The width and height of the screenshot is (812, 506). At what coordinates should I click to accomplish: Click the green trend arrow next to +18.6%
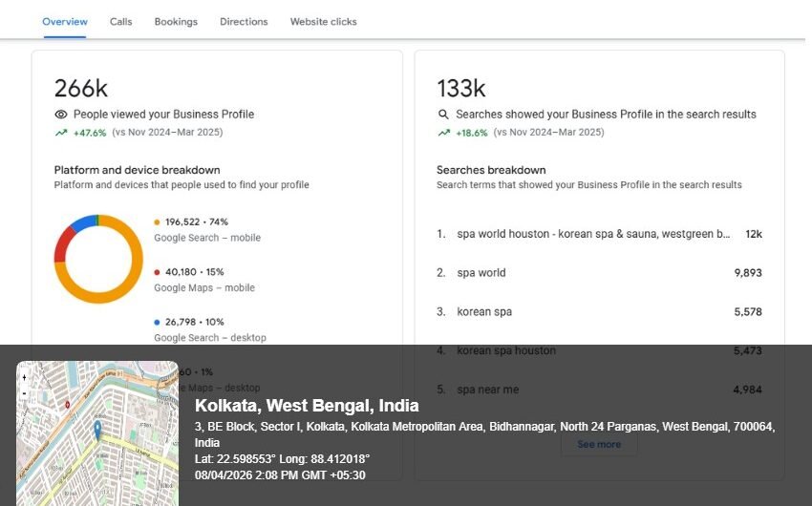[x=443, y=133]
